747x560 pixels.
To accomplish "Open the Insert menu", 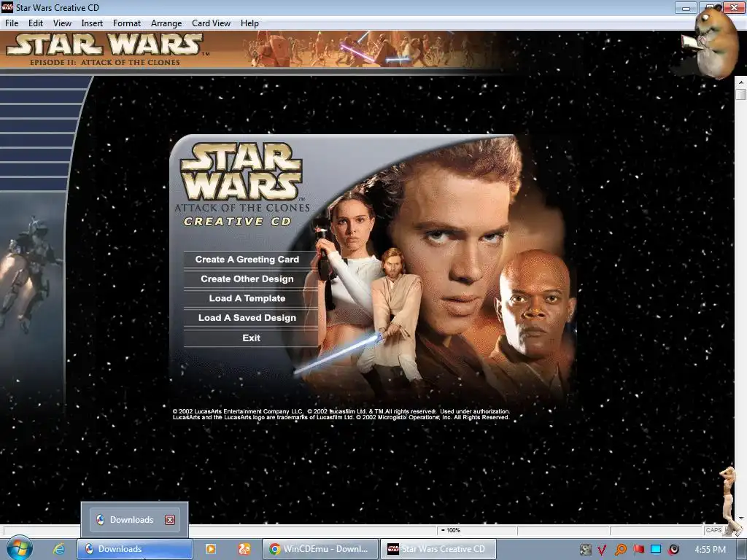I will tap(92, 23).
